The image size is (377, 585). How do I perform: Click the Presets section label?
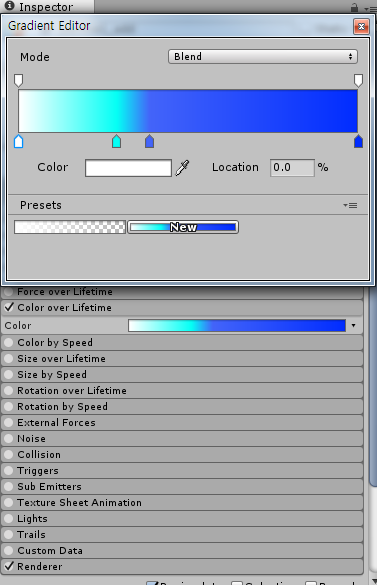[41, 205]
